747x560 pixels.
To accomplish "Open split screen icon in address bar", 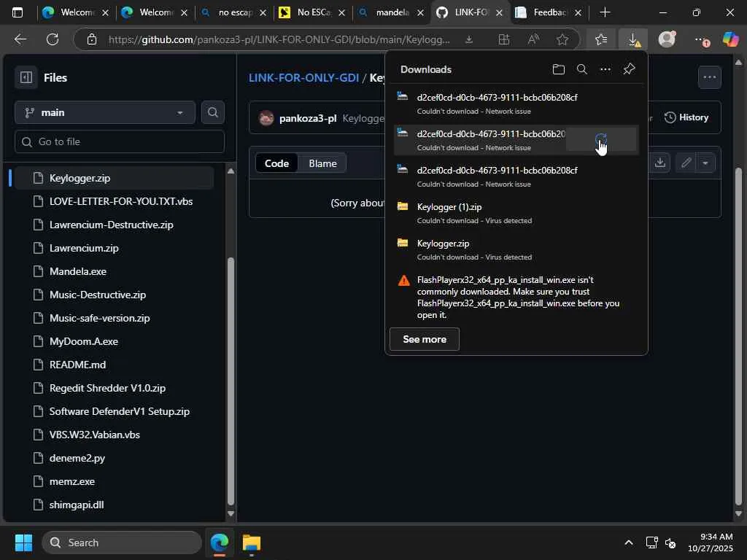I will (x=503, y=39).
